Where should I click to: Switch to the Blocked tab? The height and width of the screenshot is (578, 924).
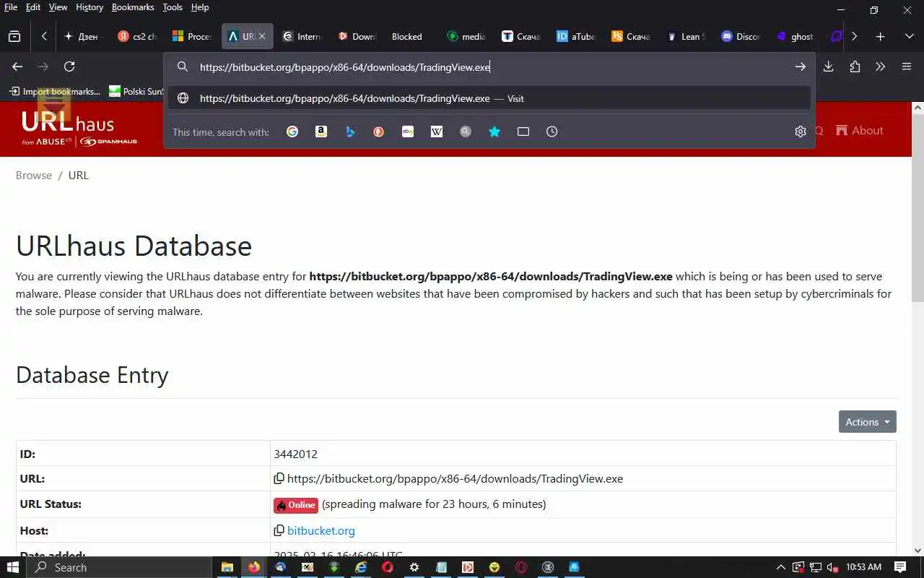pyautogui.click(x=406, y=36)
